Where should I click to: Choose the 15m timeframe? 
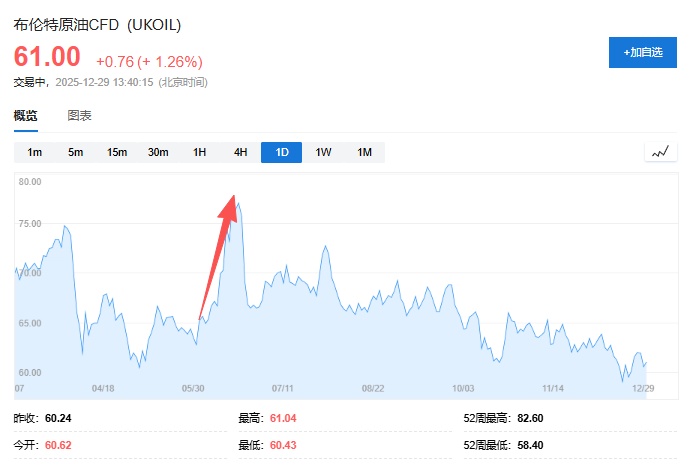[117, 152]
